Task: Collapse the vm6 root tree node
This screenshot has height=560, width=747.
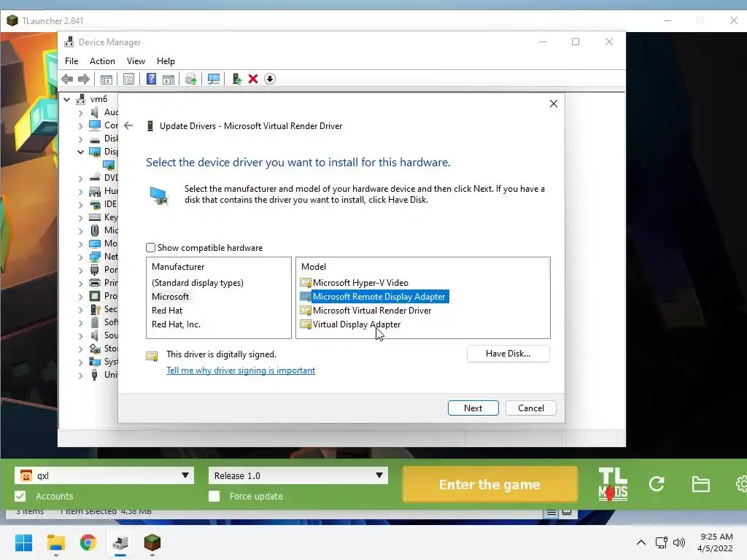Action: pos(67,99)
